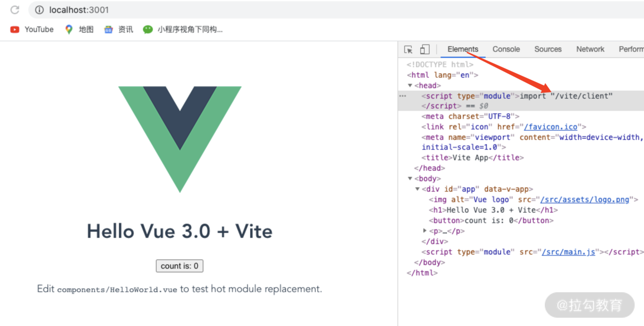Click the components/HelloWorld.vue code text
The height and width of the screenshot is (326, 644).
pos(117,290)
